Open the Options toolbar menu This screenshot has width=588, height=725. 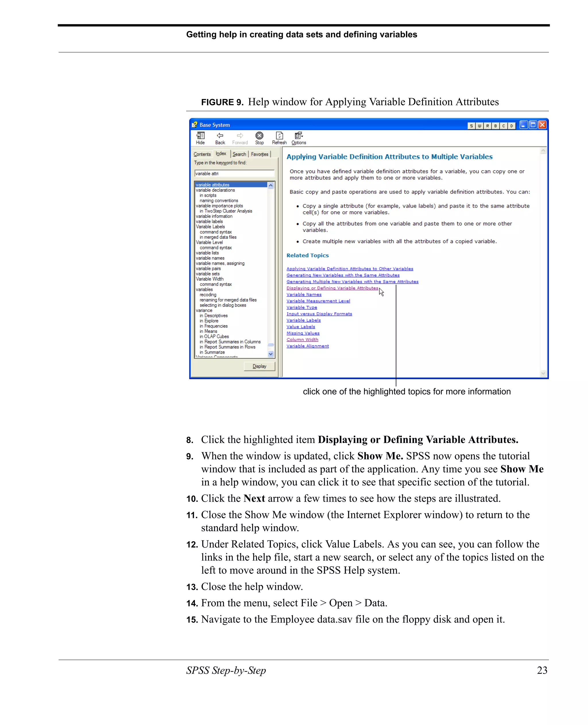pyautogui.click(x=299, y=138)
